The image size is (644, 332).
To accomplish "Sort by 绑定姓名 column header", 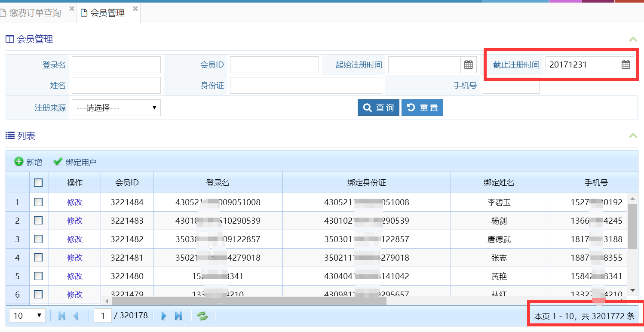I will [499, 183].
